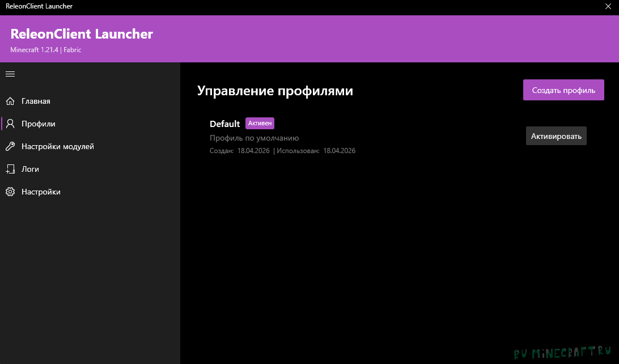
Task: Click the Управление профилями heading
Action: point(275,91)
